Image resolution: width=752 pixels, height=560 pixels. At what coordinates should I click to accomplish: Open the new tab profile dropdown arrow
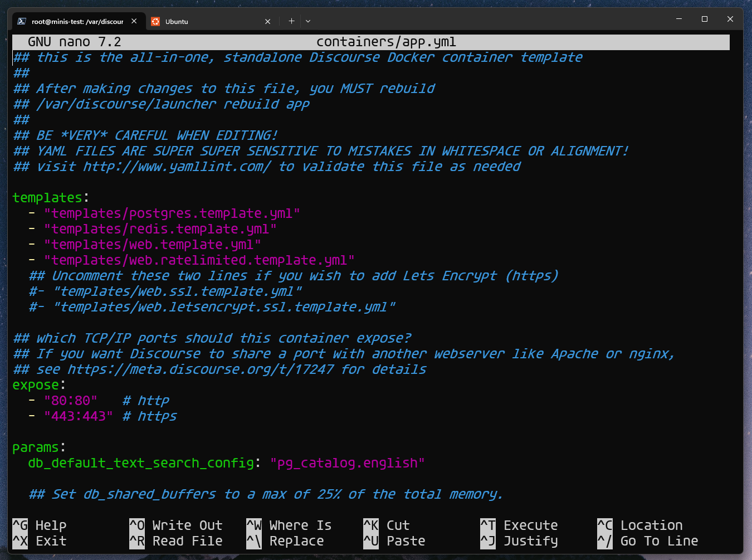point(308,21)
